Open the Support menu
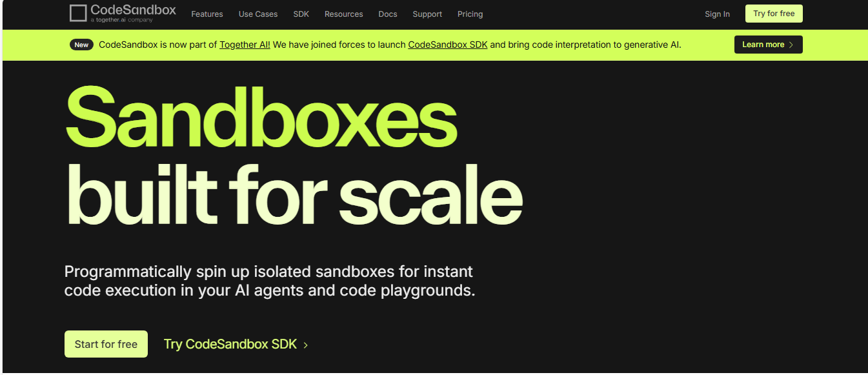Screen dimensions: 868x375 click(x=427, y=14)
